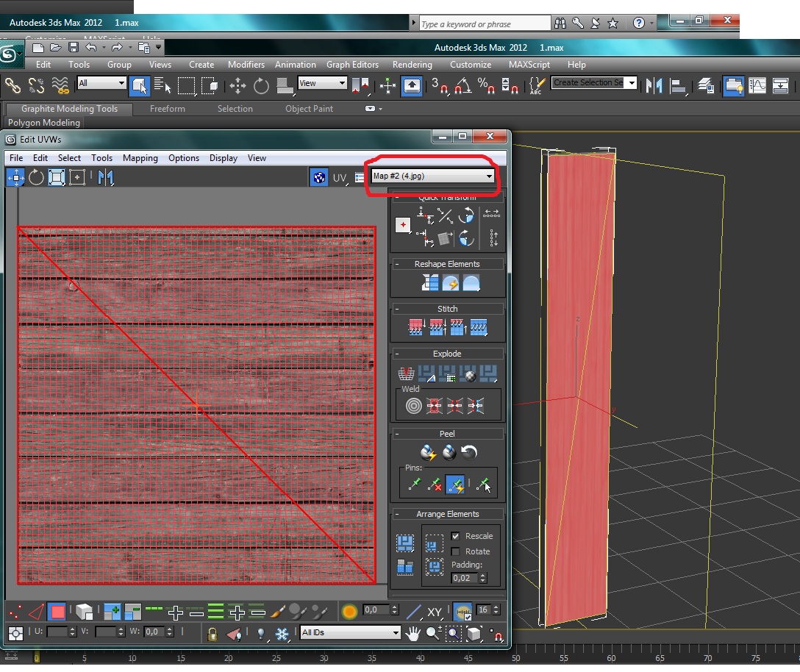Viewport: 800px width, 672px height.
Task: Click the Mirror Horizontal icon in UV editor
Action: click(106, 177)
